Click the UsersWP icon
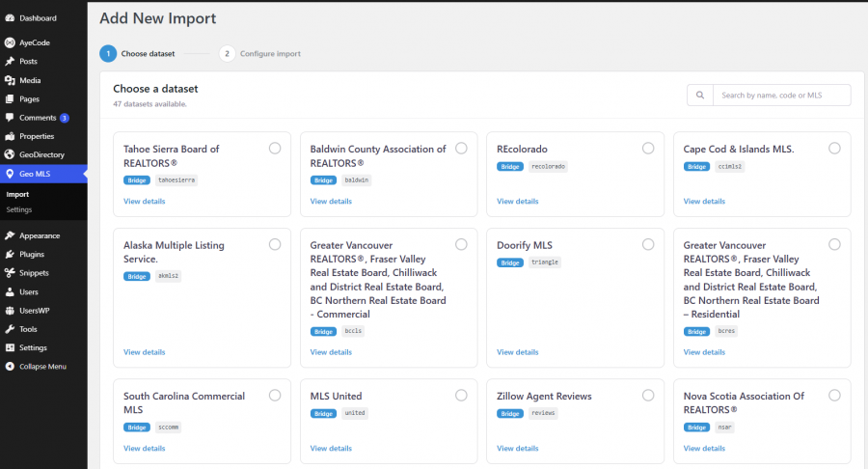 10,311
